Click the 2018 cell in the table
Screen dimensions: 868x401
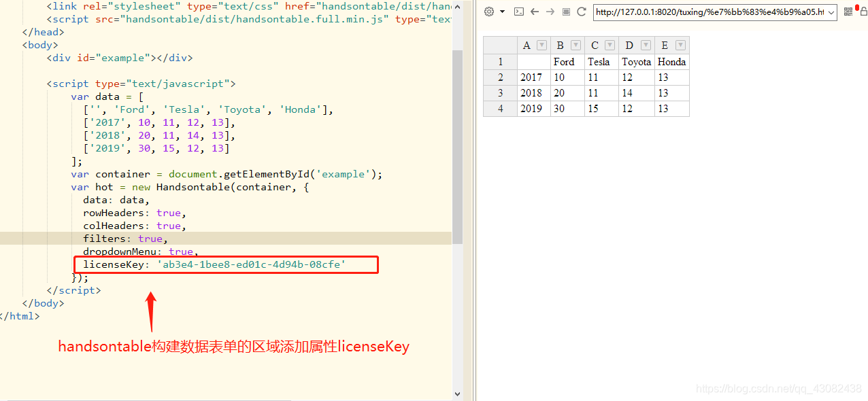(534, 93)
